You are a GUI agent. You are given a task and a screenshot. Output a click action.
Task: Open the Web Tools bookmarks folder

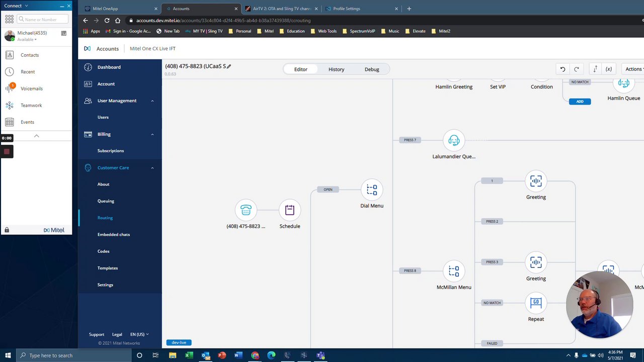(323, 31)
